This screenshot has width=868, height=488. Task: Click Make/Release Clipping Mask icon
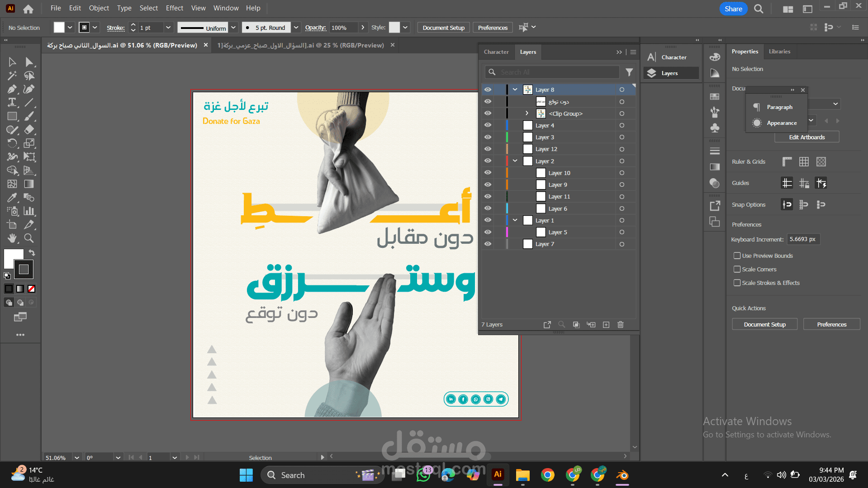click(576, 325)
